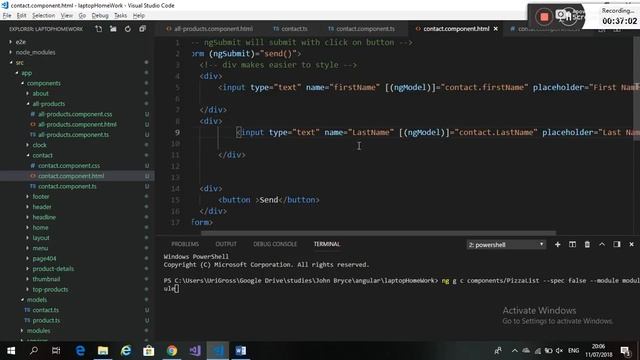Open Windows search from taskbar
The image size is (640, 360).
(34, 351)
